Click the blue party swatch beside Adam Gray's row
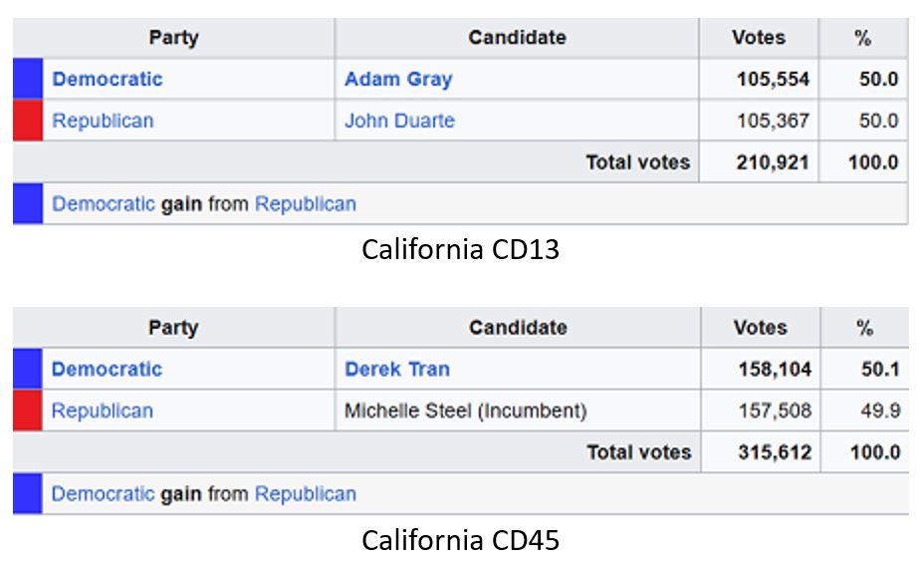The width and height of the screenshot is (924, 567). (28, 80)
